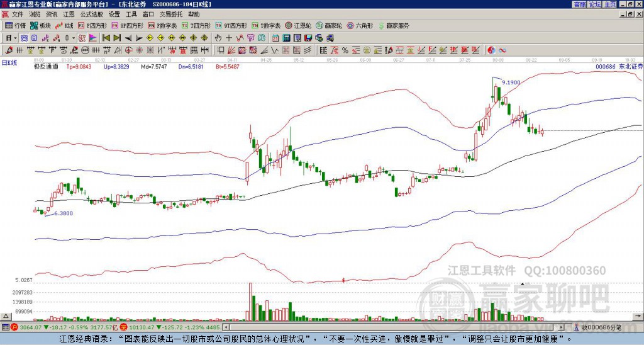Open the calendar icon in the toolbar

click(275, 38)
